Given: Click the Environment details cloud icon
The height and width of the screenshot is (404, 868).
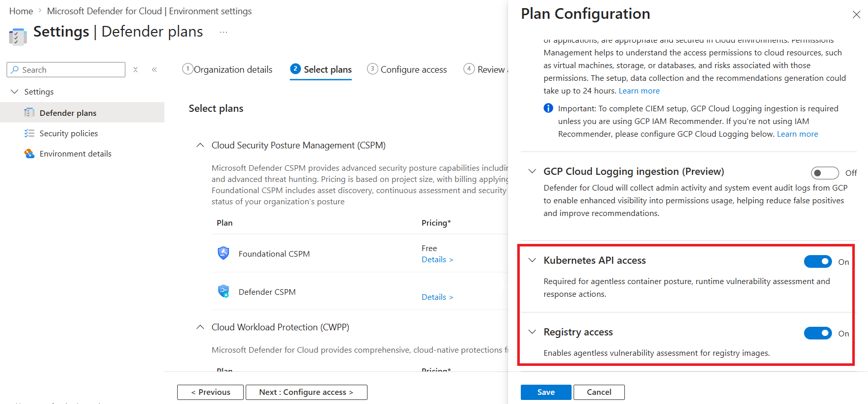Looking at the screenshot, I should coord(29,153).
